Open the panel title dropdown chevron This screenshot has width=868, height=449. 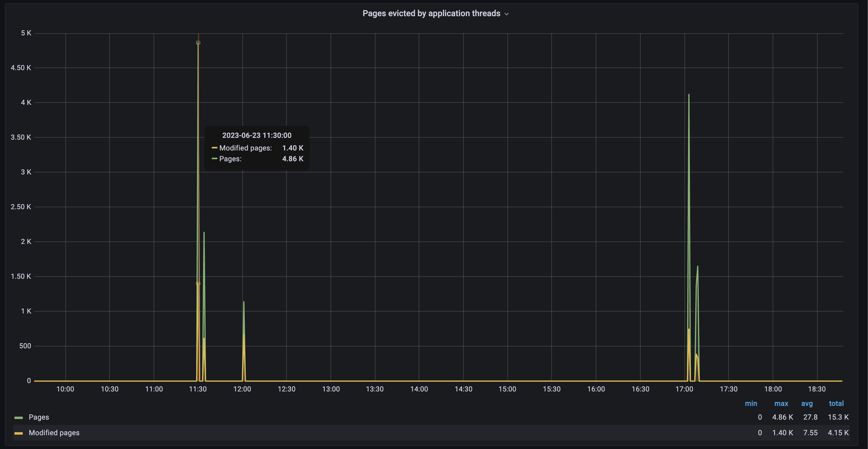pos(507,14)
